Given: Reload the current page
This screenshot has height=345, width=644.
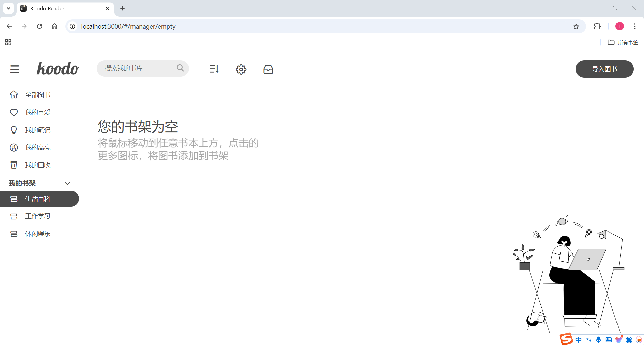Looking at the screenshot, I should [39, 26].
